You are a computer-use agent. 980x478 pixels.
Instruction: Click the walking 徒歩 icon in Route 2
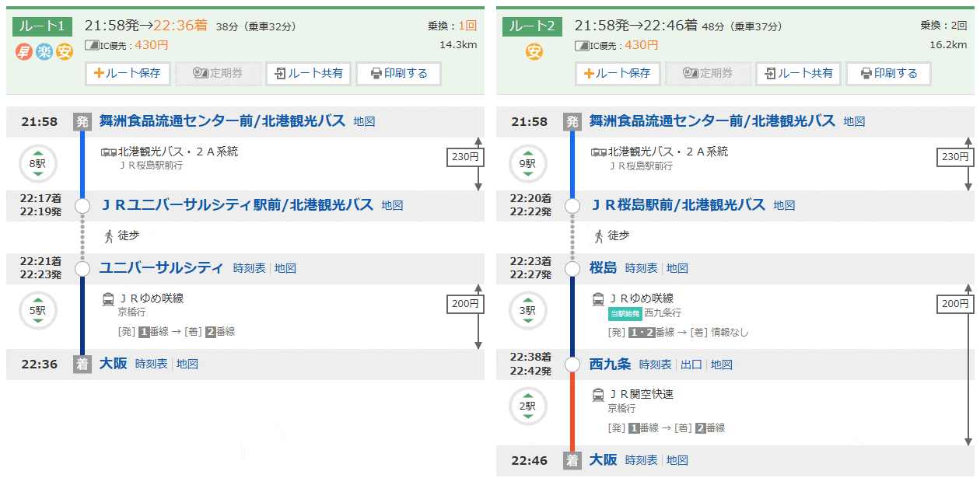599,236
